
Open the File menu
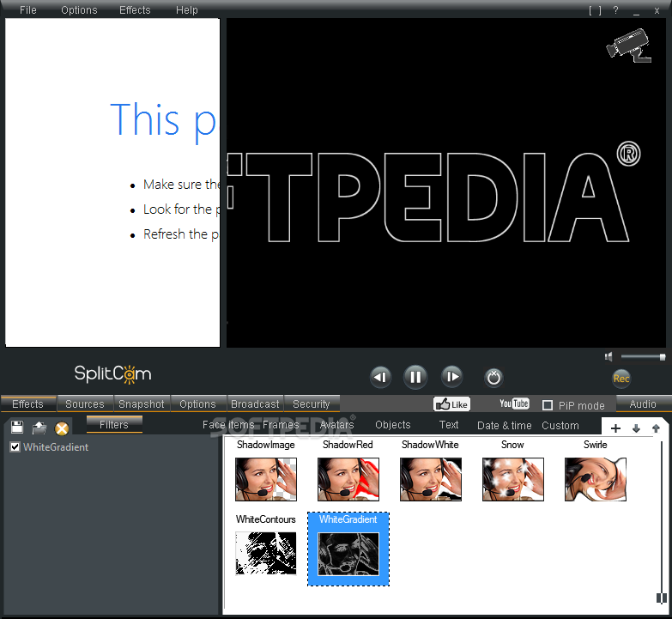pyautogui.click(x=28, y=9)
